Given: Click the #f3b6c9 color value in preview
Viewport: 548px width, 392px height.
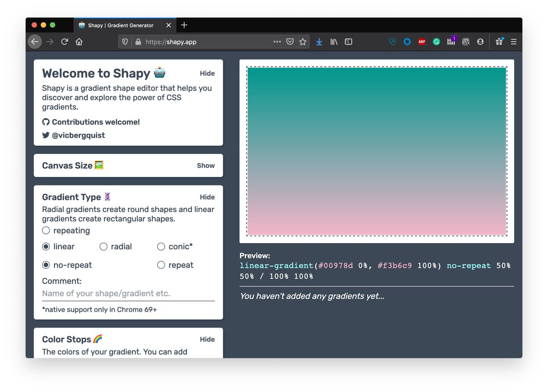Looking at the screenshot, I should pos(395,266).
